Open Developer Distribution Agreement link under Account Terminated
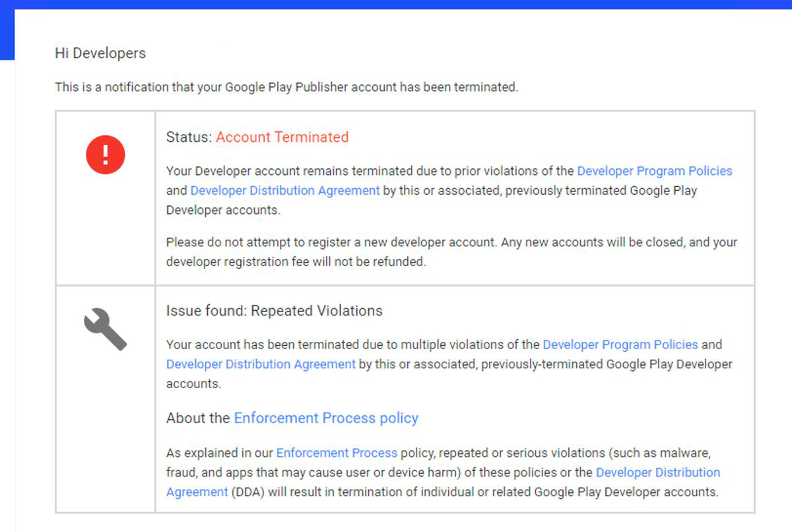 click(x=284, y=190)
